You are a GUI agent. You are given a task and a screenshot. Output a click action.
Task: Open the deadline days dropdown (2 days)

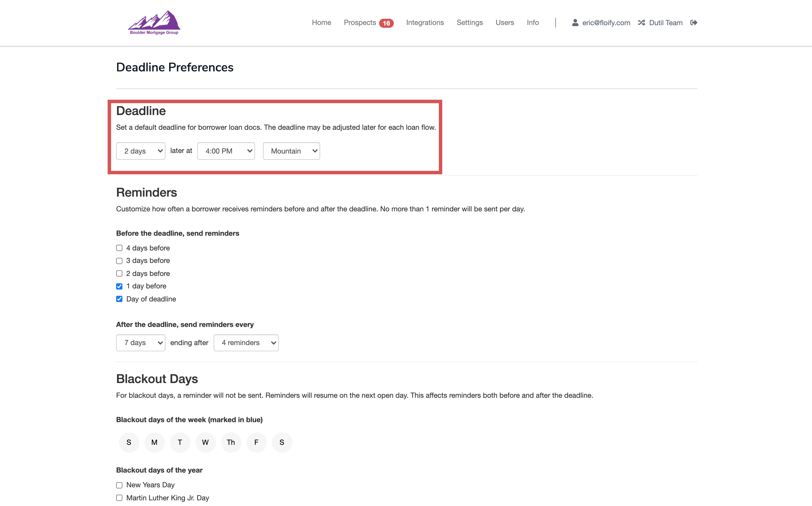(x=141, y=151)
